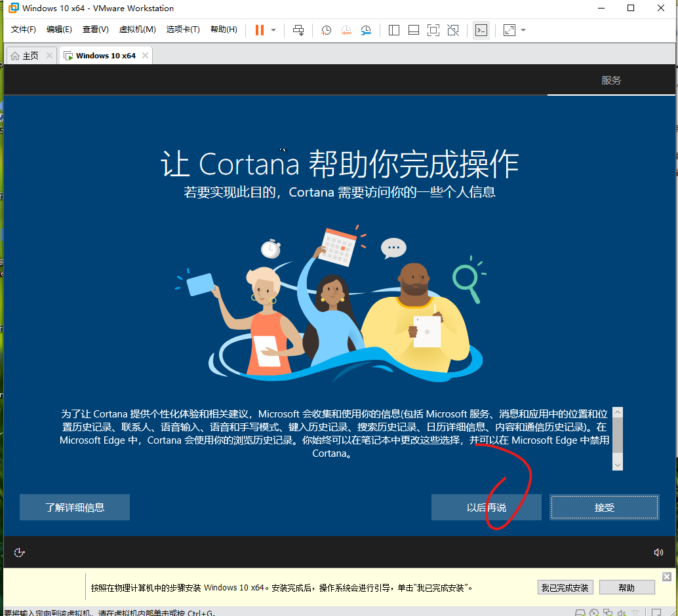Open ease of access icon in setup
Screen dimensions: 678x616
point(19,552)
